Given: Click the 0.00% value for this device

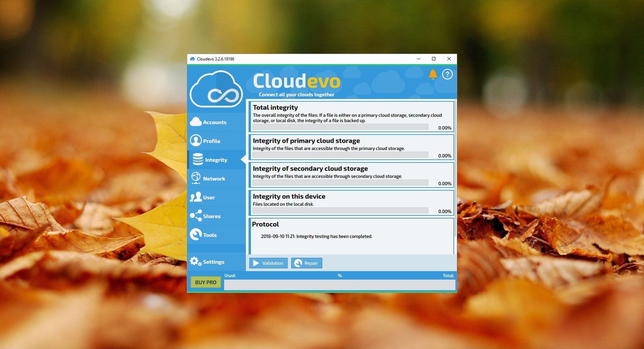Looking at the screenshot, I should (445, 211).
